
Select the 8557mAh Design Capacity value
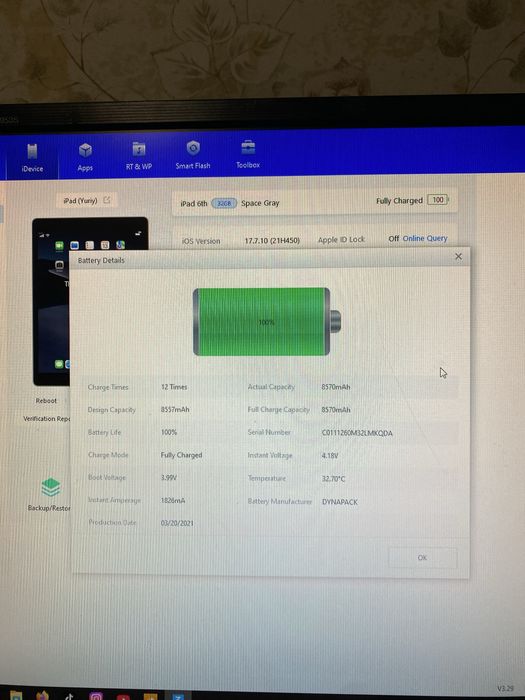tap(175, 409)
